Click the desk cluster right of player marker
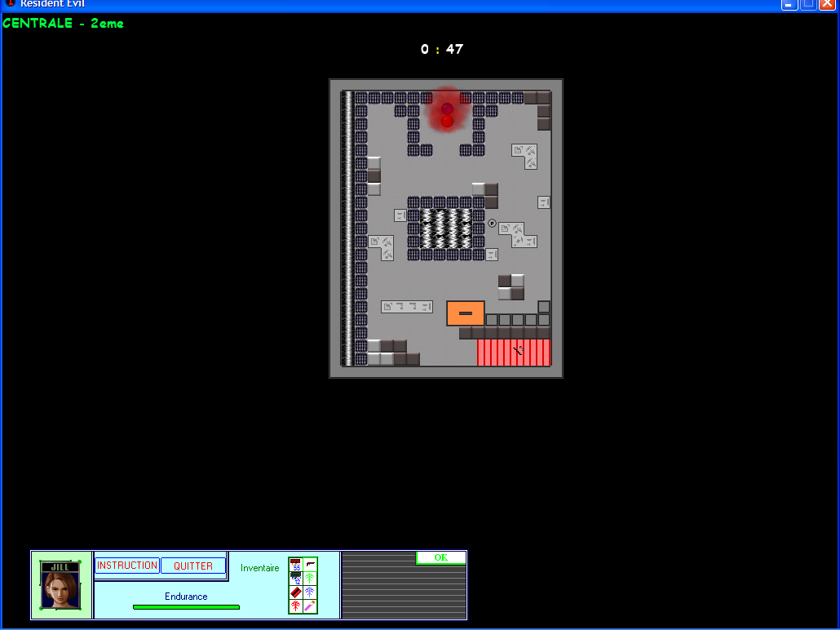 (518, 235)
